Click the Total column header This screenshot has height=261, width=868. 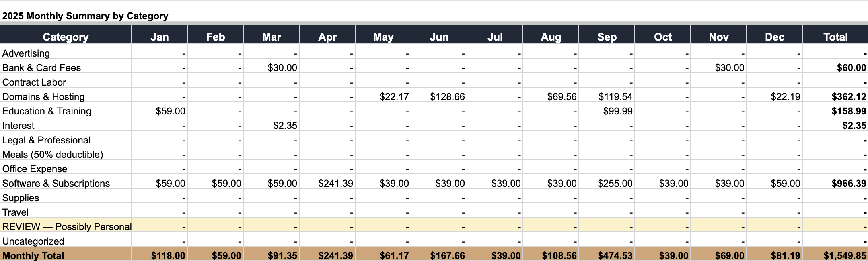pyautogui.click(x=835, y=37)
